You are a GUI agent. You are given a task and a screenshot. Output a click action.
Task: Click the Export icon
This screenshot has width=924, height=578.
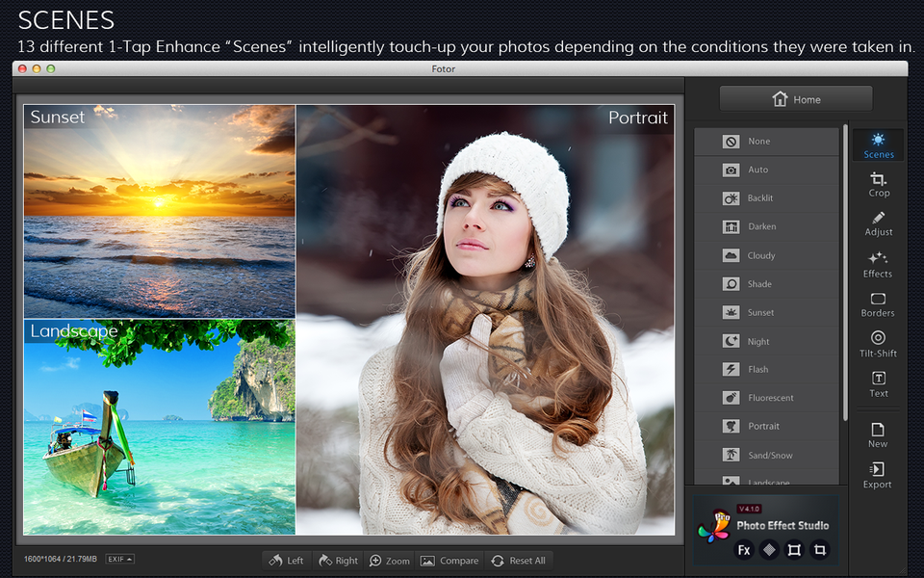click(878, 475)
